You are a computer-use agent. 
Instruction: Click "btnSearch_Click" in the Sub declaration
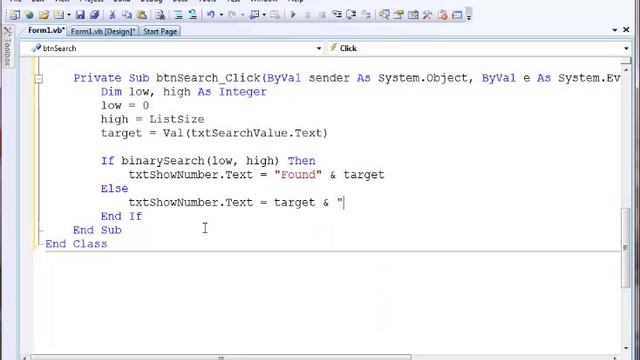(x=208, y=78)
